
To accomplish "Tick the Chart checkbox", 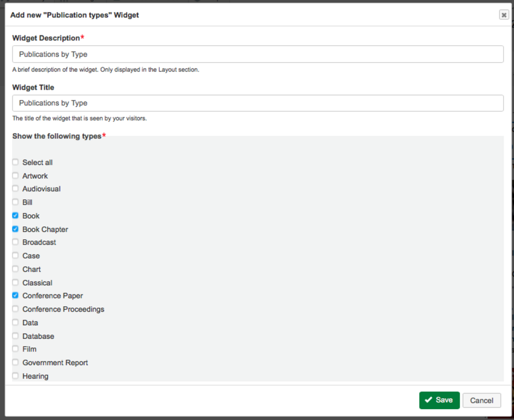I will pos(15,269).
